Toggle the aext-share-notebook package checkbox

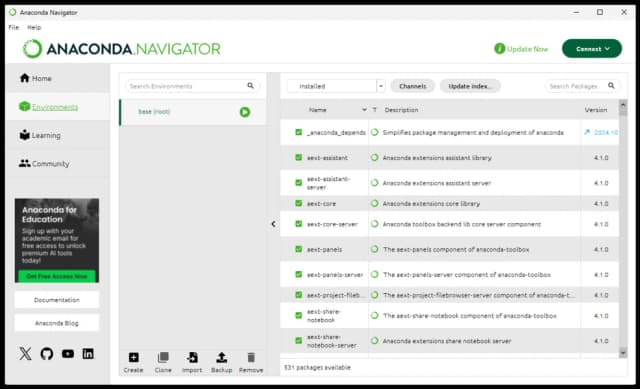(x=299, y=316)
